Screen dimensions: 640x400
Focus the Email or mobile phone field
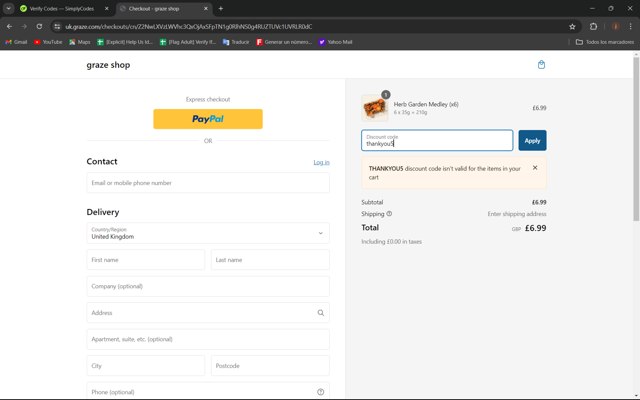tap(208, 183)
